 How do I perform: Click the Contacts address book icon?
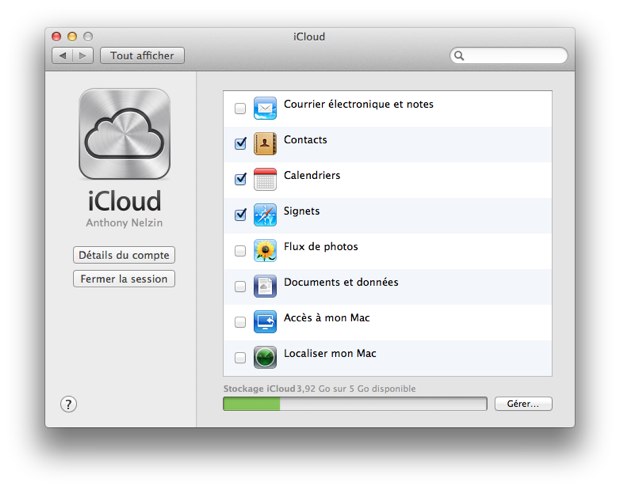click(x=265, y=144)
